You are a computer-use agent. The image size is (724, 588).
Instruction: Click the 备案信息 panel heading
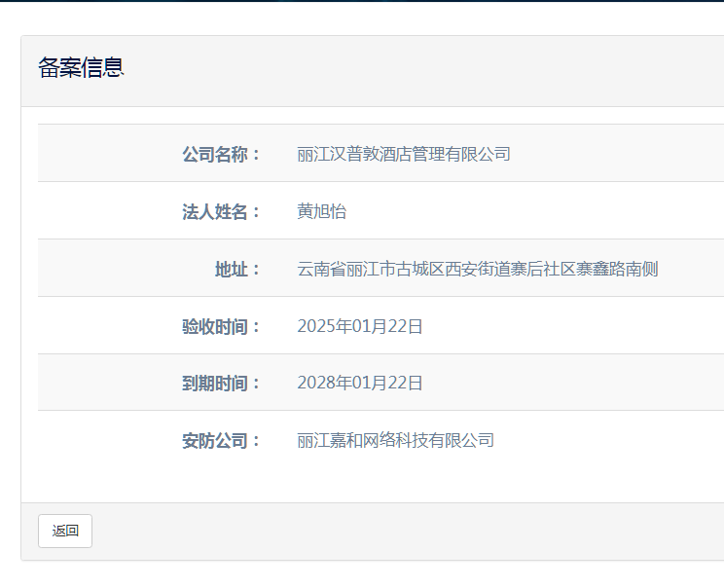[81, 68]
